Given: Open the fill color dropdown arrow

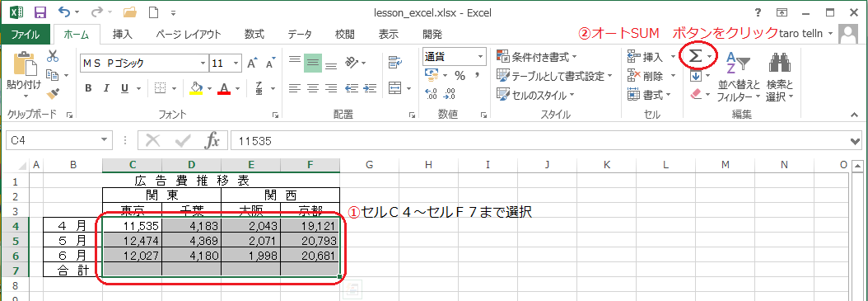Looking at the screenshot, I should (x=209, y=88).
